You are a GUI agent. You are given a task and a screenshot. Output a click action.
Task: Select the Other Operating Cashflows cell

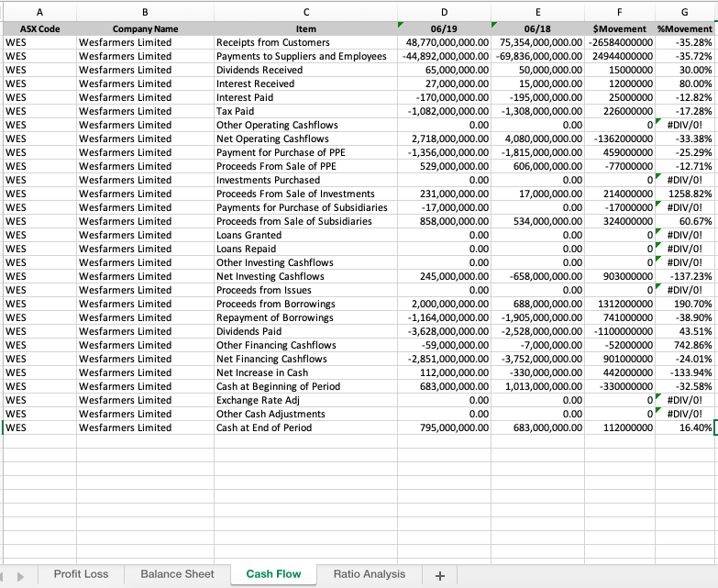306,125
